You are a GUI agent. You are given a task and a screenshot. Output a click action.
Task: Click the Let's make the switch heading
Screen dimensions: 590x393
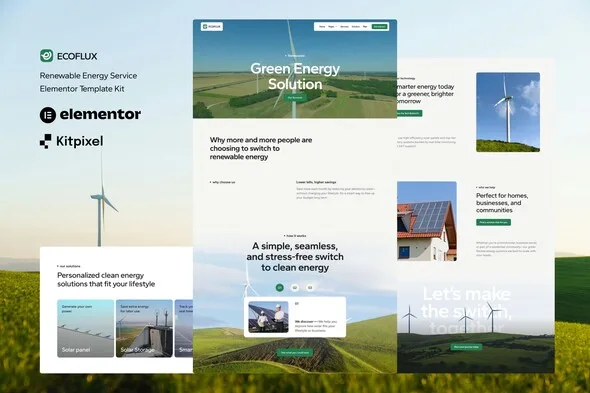click(467, 310)
